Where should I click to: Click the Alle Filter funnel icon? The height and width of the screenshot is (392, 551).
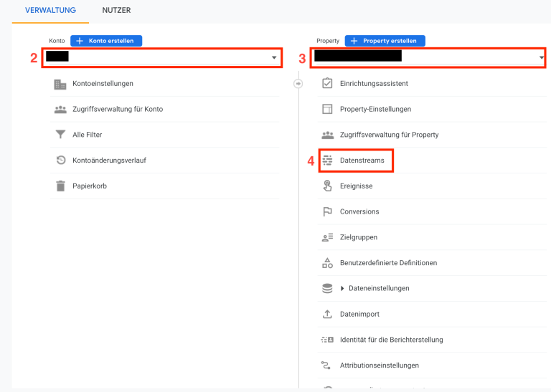(60, 135)
